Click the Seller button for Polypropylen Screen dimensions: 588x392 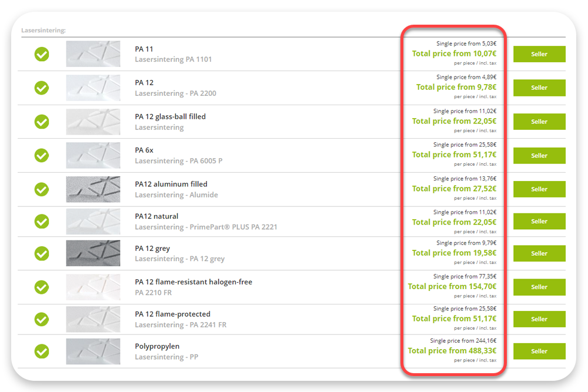coord(539,351)
